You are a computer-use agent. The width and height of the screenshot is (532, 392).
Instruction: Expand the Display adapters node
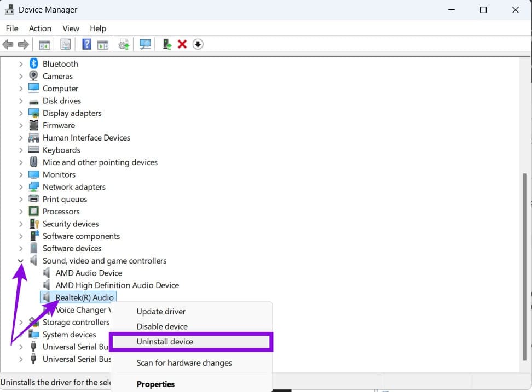pos(21,113)
